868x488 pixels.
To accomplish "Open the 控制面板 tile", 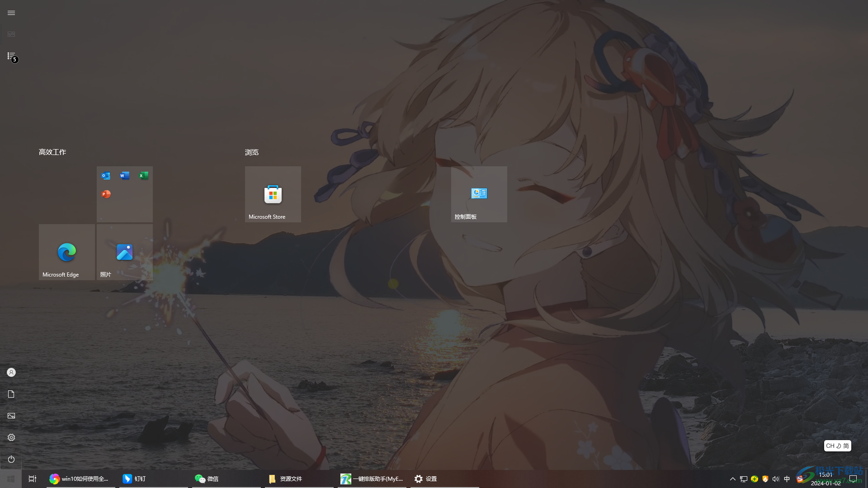I will point(479,194).
